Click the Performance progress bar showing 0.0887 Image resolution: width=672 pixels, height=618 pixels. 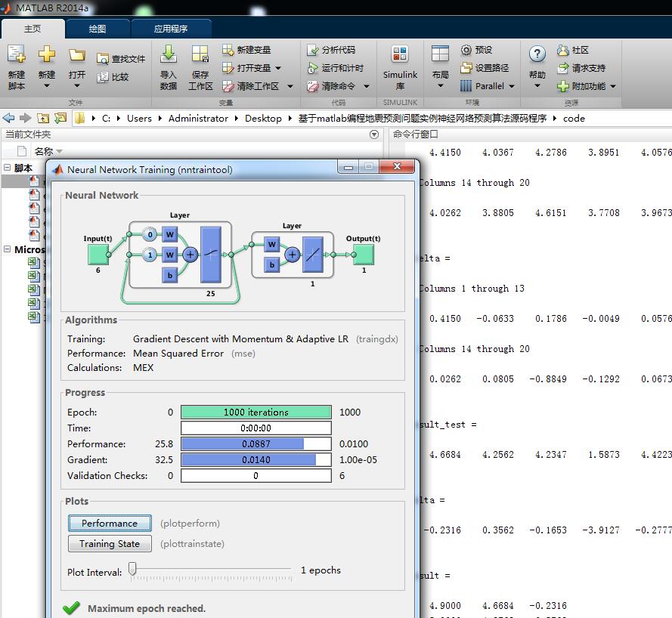tap(255, 443)
